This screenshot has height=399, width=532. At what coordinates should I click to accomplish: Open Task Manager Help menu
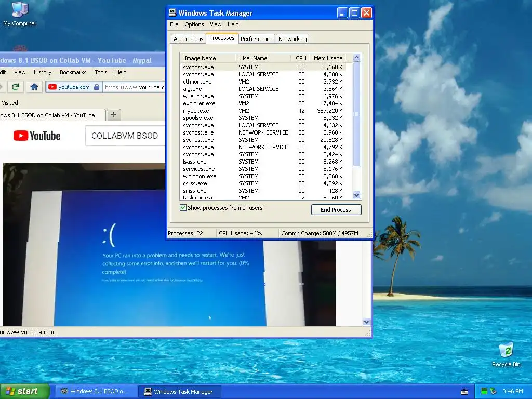pyautogui.click(x=233, y=24)
